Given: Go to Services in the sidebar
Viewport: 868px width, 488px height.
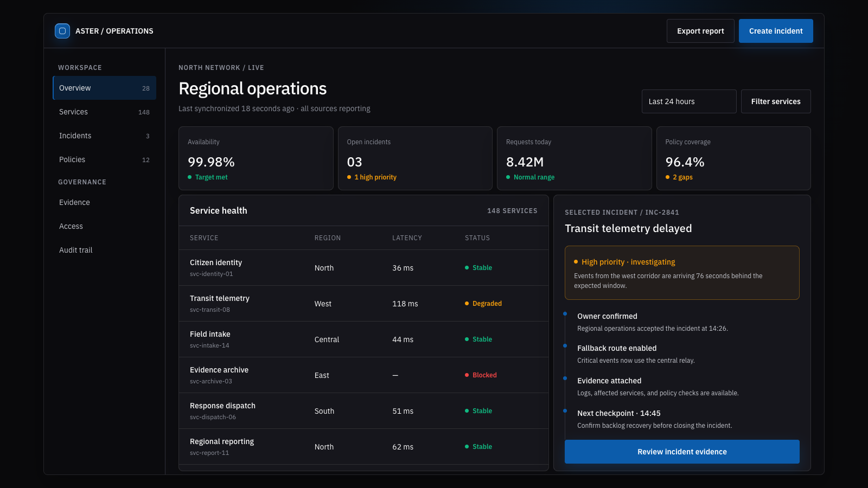Looking at the screenshot, I should click(x=104, y=112).
